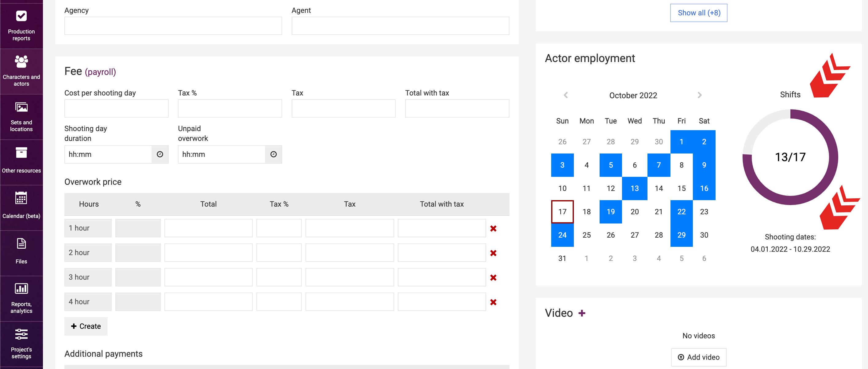
Task: Click Total field in 1 hour row
Action: [208, 228]
